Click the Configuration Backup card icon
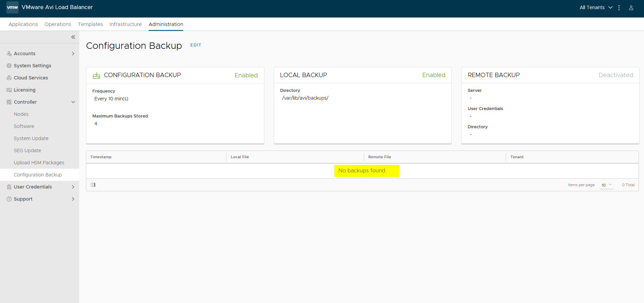Image resolution: width=644 pixels, height=303 pixels. point(96,75)
